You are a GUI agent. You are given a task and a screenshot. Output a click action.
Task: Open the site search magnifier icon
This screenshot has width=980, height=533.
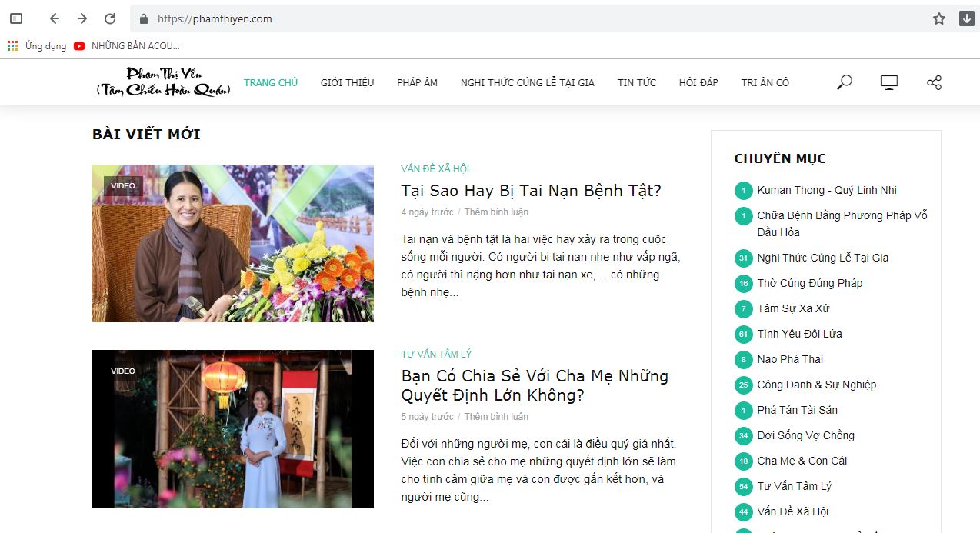845,82
